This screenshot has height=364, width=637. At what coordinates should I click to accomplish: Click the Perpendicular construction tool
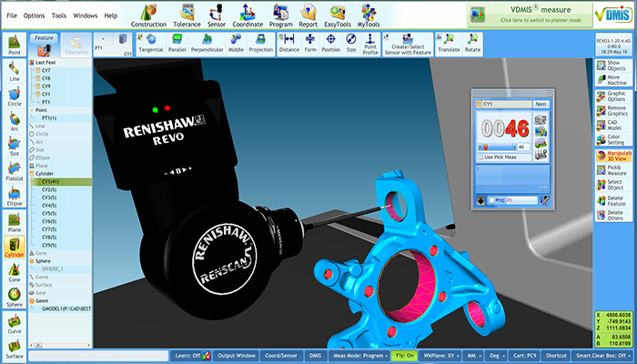(207, 44)
